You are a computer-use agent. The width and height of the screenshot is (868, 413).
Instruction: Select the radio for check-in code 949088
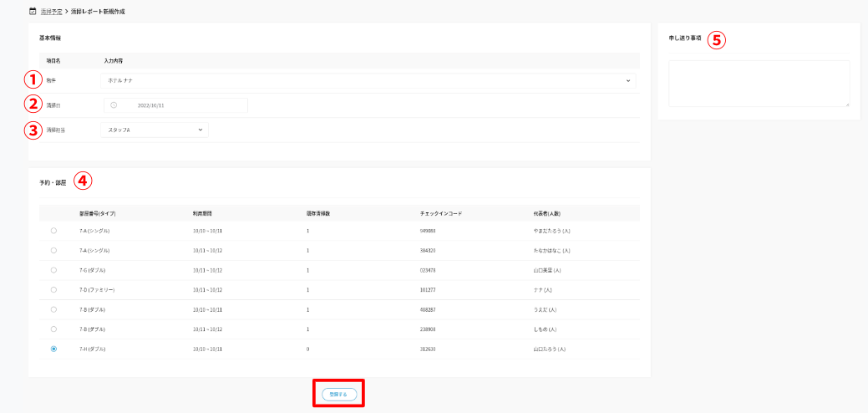click(53, 231)
